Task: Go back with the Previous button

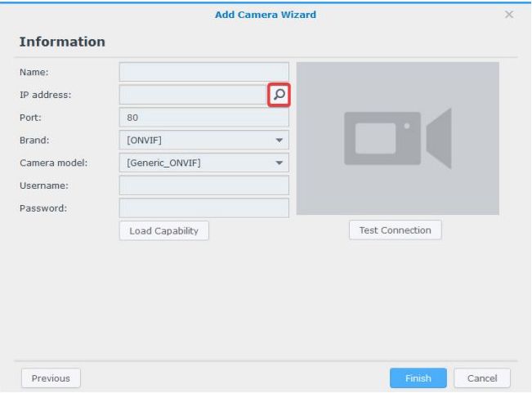Action: pos(51,378)
